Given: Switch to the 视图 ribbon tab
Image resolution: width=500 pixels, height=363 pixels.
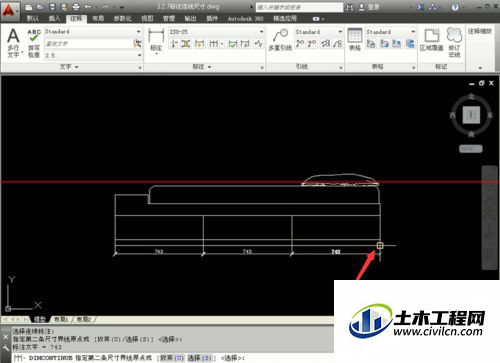Looking at the screenshot, I should coord(147,19).
